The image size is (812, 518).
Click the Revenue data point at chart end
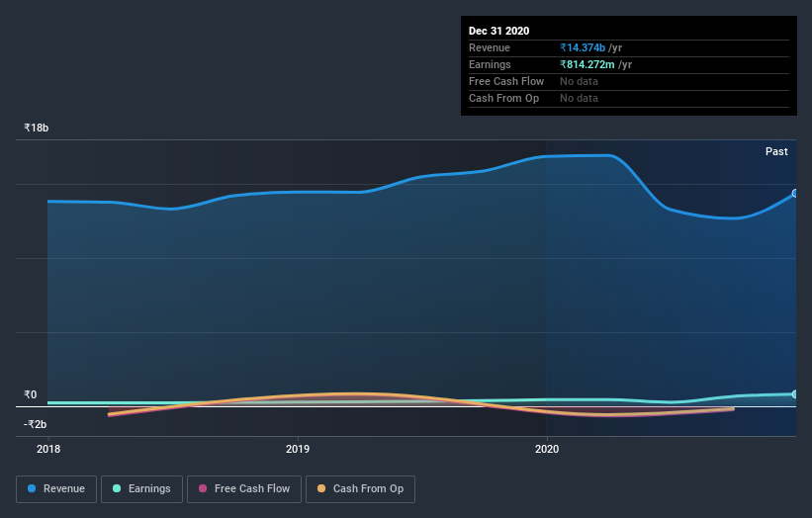tap(795, 193)
